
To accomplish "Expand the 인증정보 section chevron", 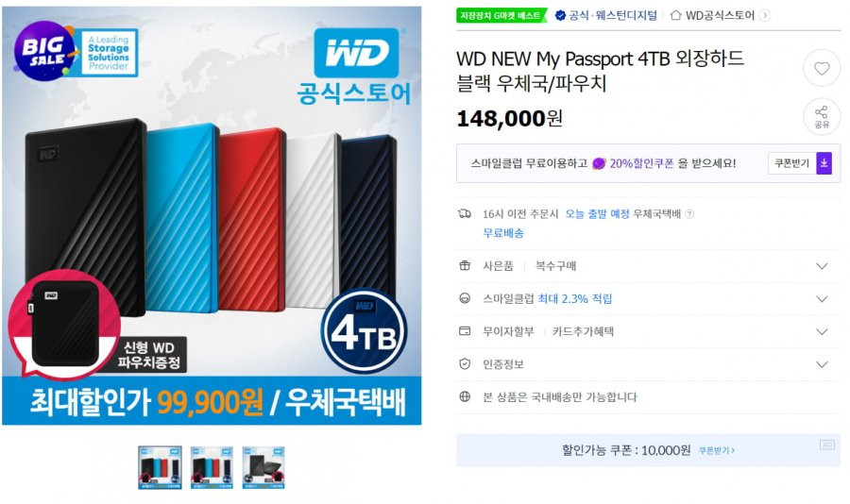I will click(x=822, y=364).
